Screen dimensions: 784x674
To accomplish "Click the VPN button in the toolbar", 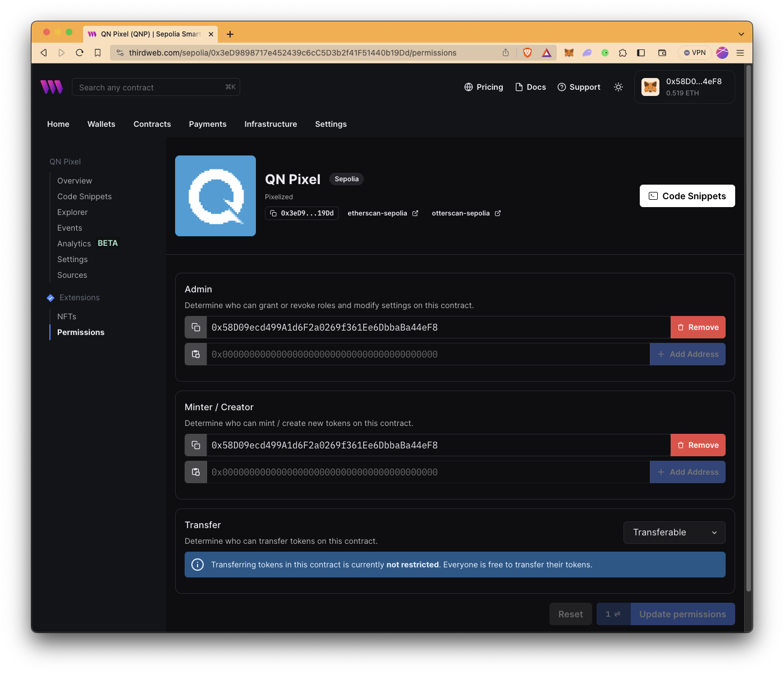I will (695, 53).
